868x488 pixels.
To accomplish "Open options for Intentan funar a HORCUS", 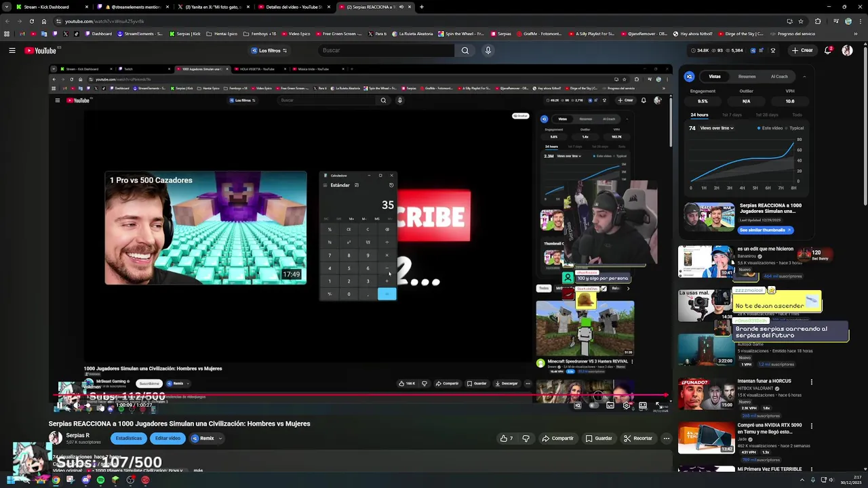I will point(811,382).
